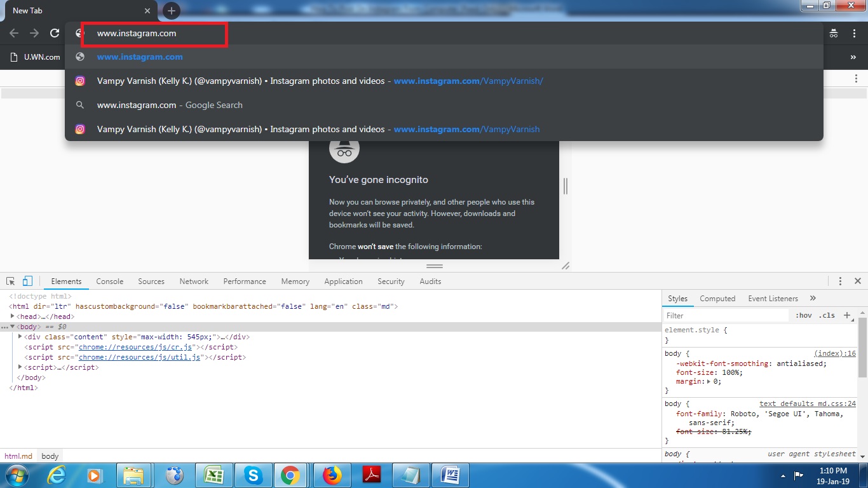Screen dimensions: 868x488
Task: Collapse the body element node
Action: (13, 327)
